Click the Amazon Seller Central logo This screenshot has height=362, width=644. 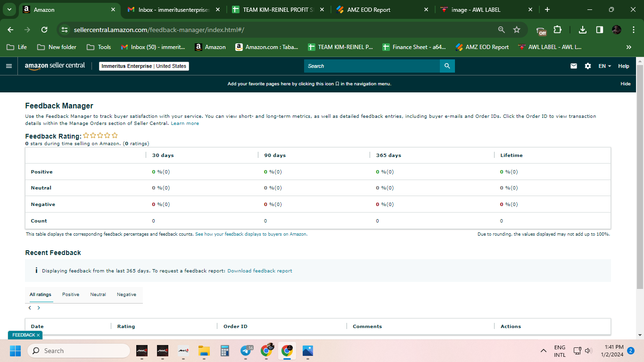coord(55,66)
